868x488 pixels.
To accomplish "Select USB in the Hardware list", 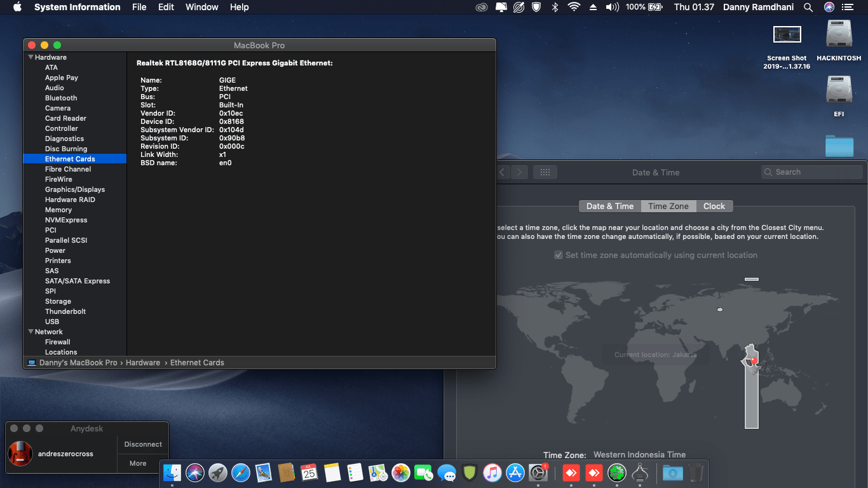I will coord(52,322).
